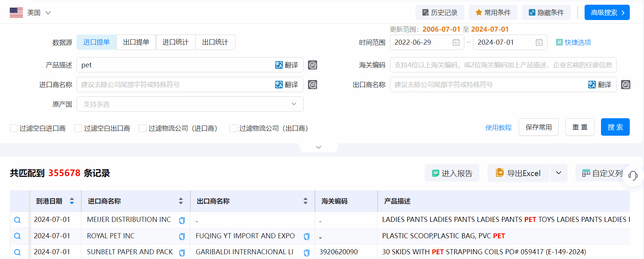Switch to the 出口提单 tab
Image resolution: width=644 pixels, height=259 pixels.
tap(136, 42)
